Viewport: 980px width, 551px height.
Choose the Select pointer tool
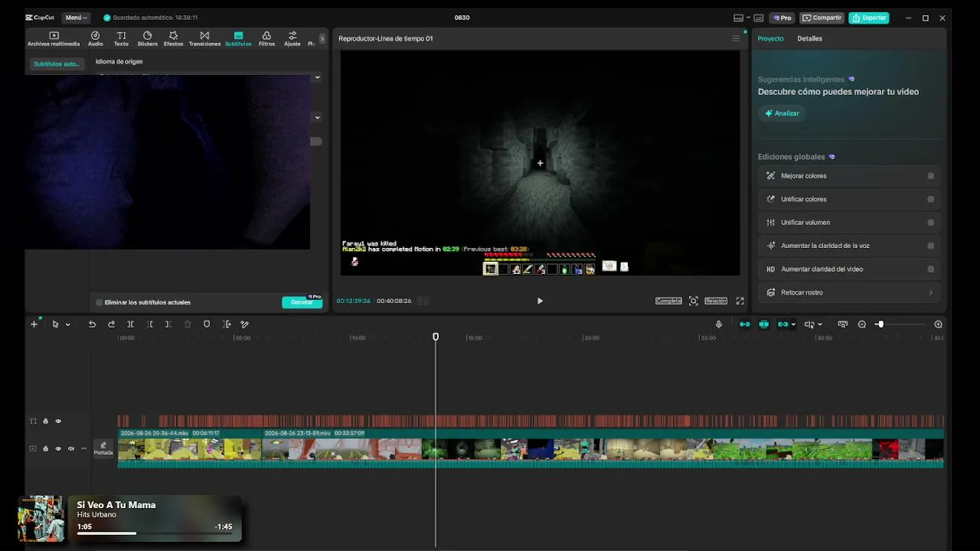pyautogui.click(x=55, y=324)
